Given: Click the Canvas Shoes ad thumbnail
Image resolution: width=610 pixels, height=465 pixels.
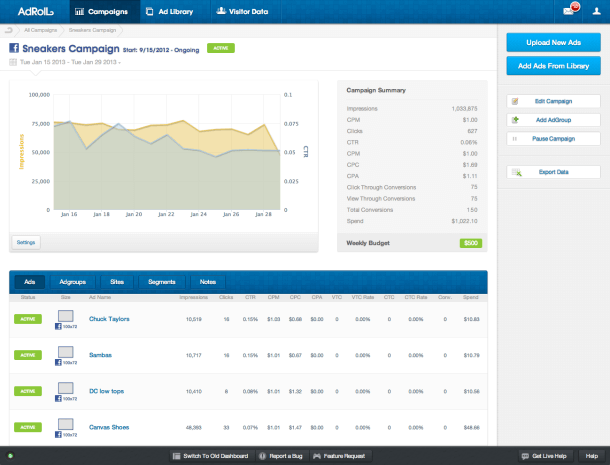Looking at the screenshot, I should [x=66, y=424].
